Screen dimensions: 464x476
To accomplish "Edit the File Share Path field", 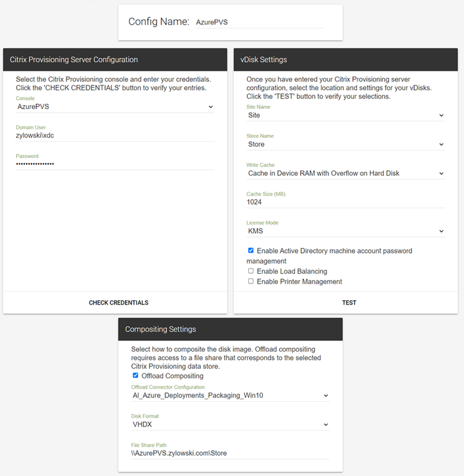I will pos(230,453).
